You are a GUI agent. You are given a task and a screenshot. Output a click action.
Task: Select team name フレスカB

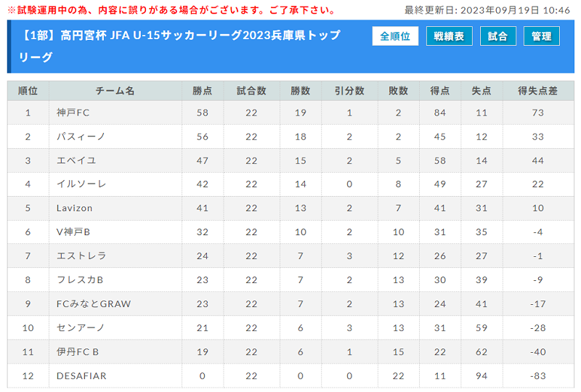80,279
